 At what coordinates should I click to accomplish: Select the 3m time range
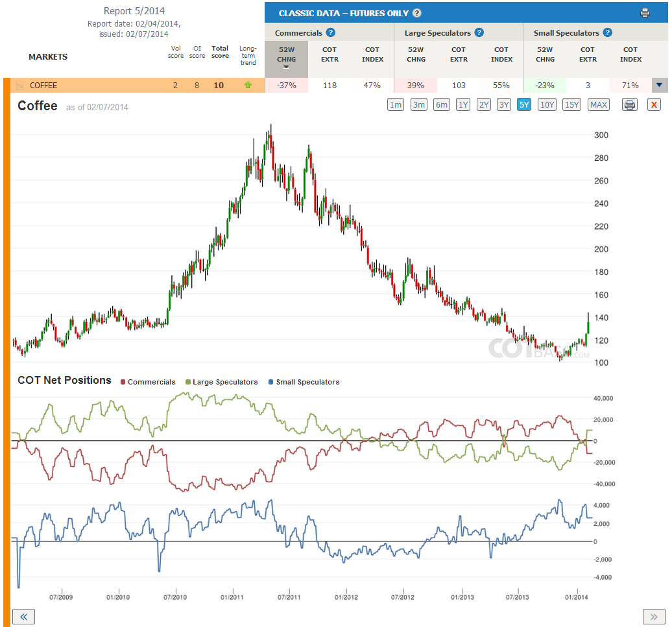(x=419, y=104)
